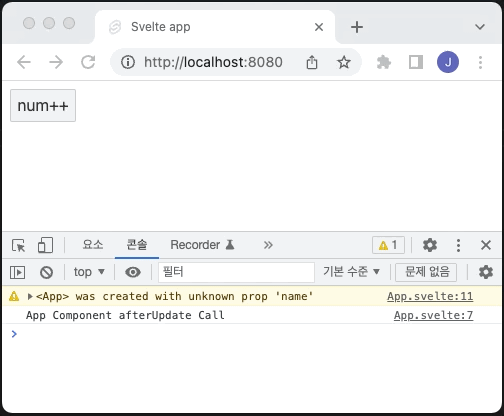The image size is (504, 416).
Task: Open the App.svelte:11 source link
Action: (x=430, y=296)
